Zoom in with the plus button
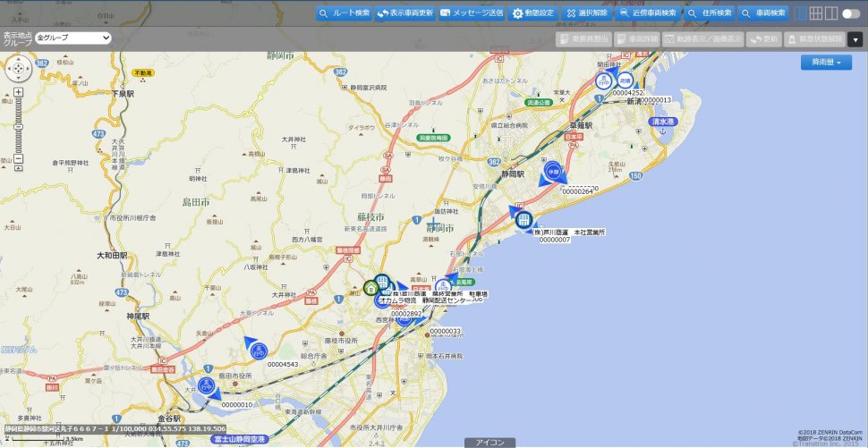This screenshot has width=868, height=448. click(x=18, y=92)
